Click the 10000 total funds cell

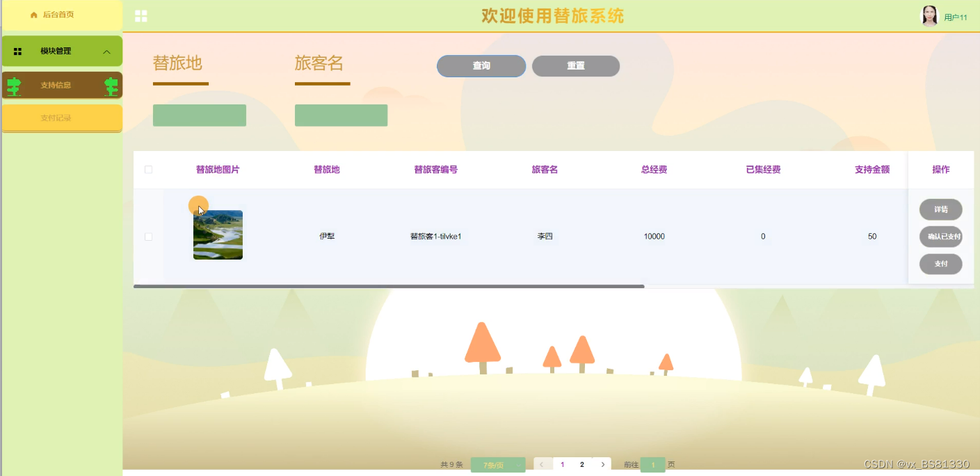pos(654,237)
